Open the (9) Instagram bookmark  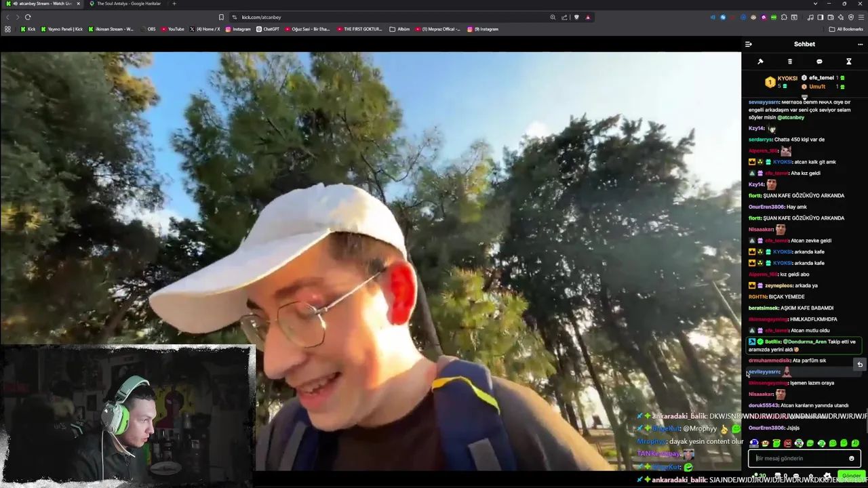pos(483,29)
